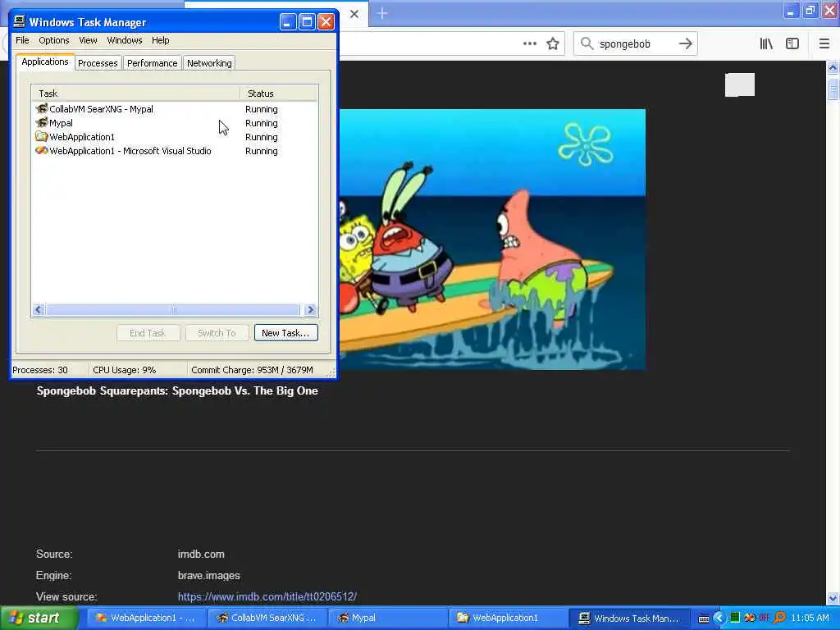Image resolution: width=840 pixels, height=630 pixels.
Task: Click the New Task... button
Action: point(285,333)
